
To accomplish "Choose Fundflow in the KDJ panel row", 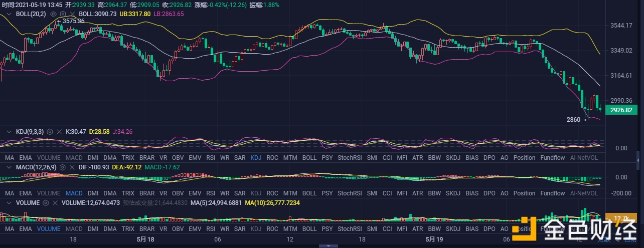I will point(552,157).
